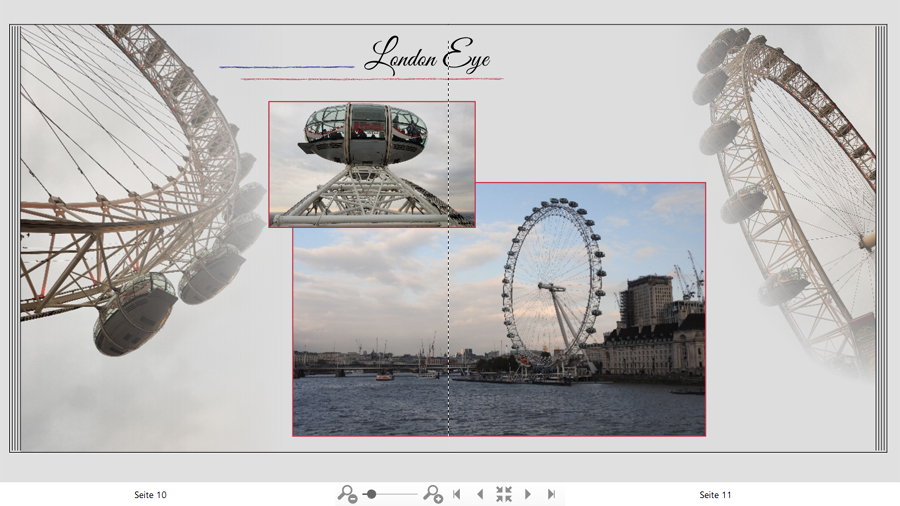Select the capsule close-up photo
Image resolution: width=900 pixels, height=506 pixels.
372,165
